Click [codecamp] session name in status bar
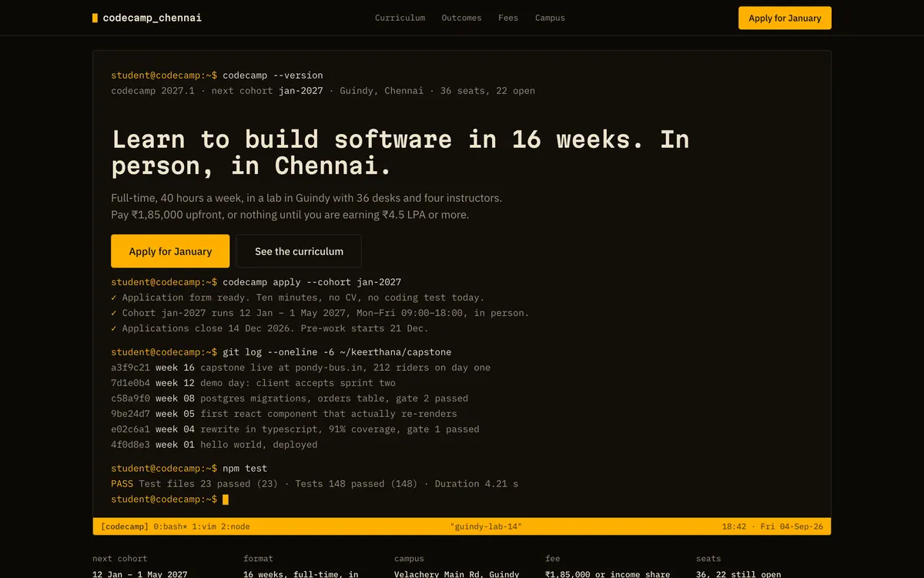 [124, 526]
